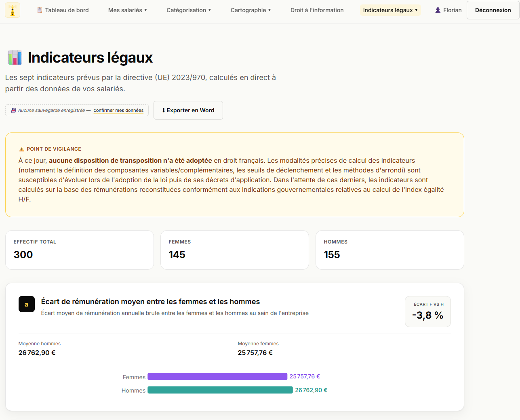This screenshot has height=420, width=520.
Task: Click the Écart de rémunération moyen heading
Action: pos(150,302)
